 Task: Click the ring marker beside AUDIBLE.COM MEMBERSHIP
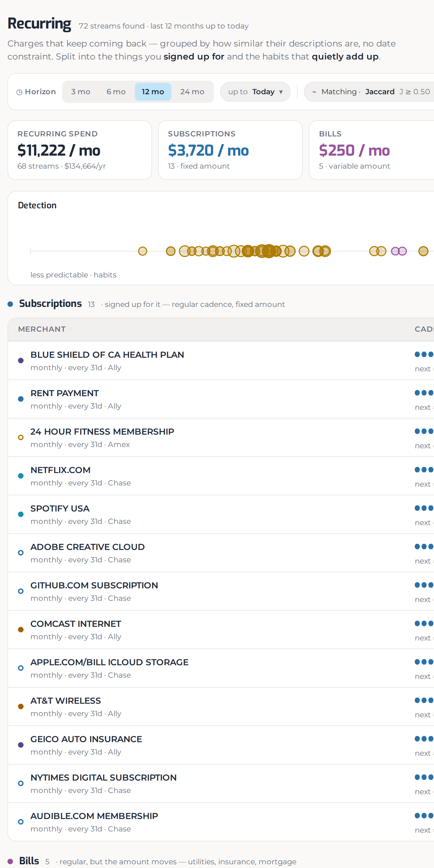tap(21, 821)
